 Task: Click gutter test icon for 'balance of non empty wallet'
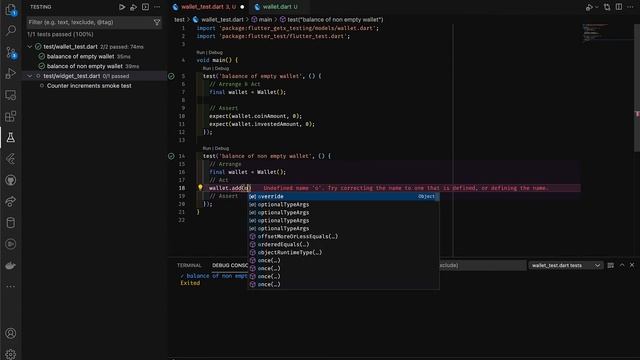tap(171, 156)
